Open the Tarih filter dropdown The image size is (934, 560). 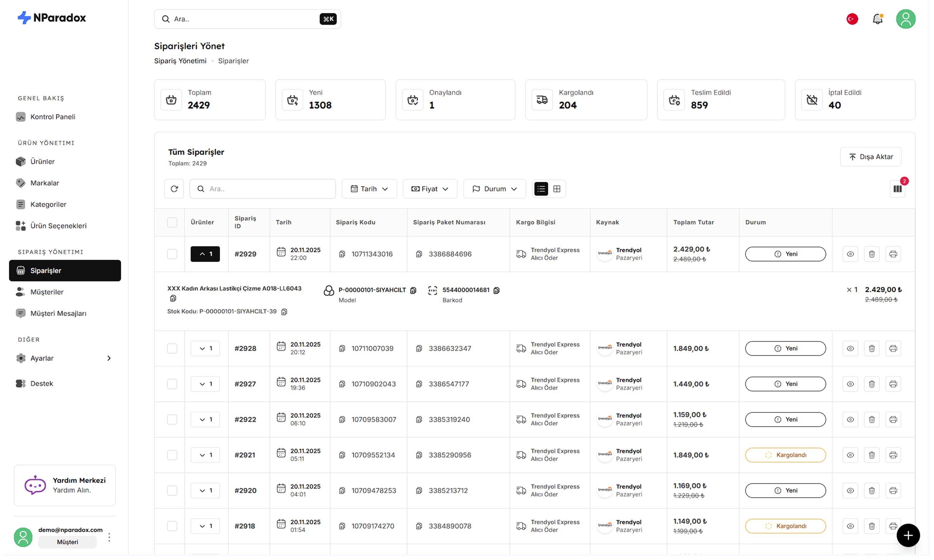pyautogui.click(x=369, y=189)
